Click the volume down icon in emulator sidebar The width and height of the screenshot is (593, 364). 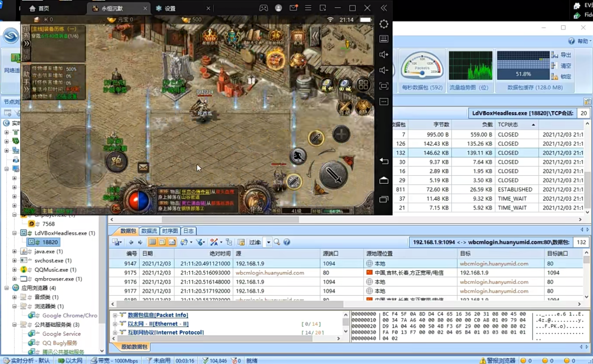[384, 70]
